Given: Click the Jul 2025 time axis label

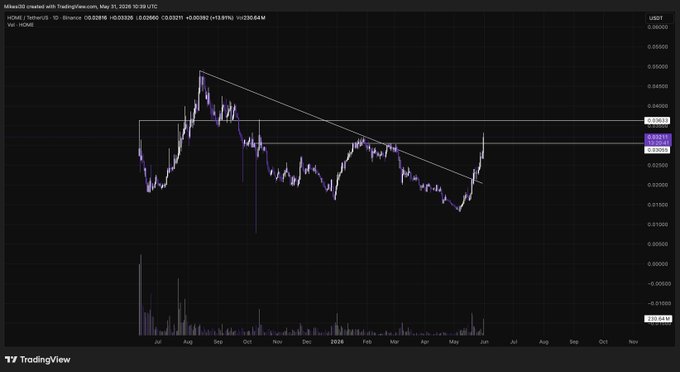Looking at the screenshot, I should pyautogui.click(x=158, y=342).
